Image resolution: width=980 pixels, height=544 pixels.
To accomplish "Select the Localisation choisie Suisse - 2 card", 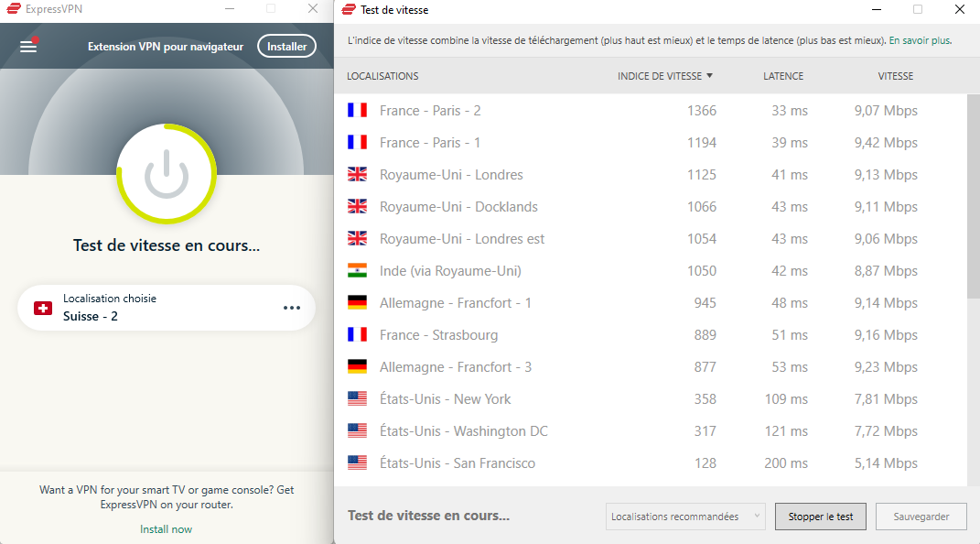I will click(167, 308).
